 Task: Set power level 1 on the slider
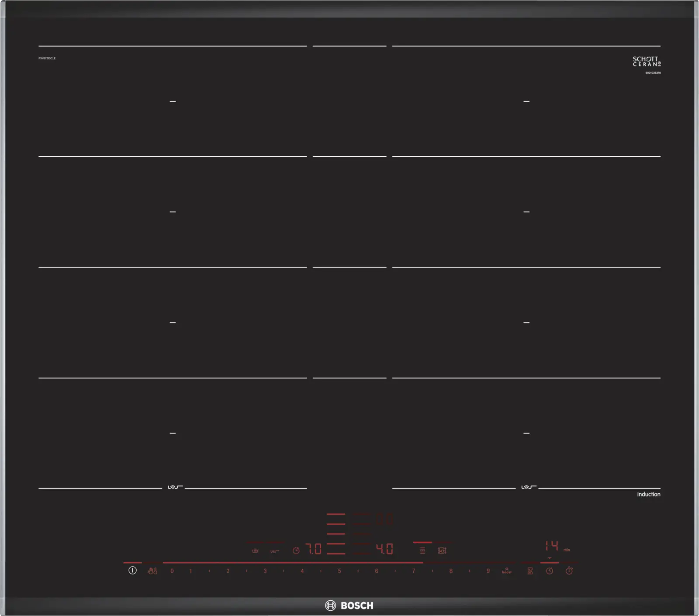190,571
